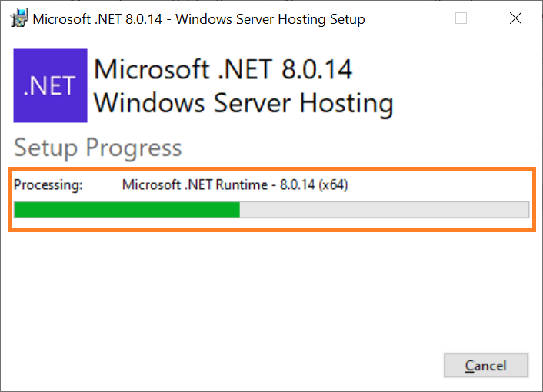Viewport: 543px width, 392px height.
Task: Click the "Processing:" label
Action: point(48,184)
